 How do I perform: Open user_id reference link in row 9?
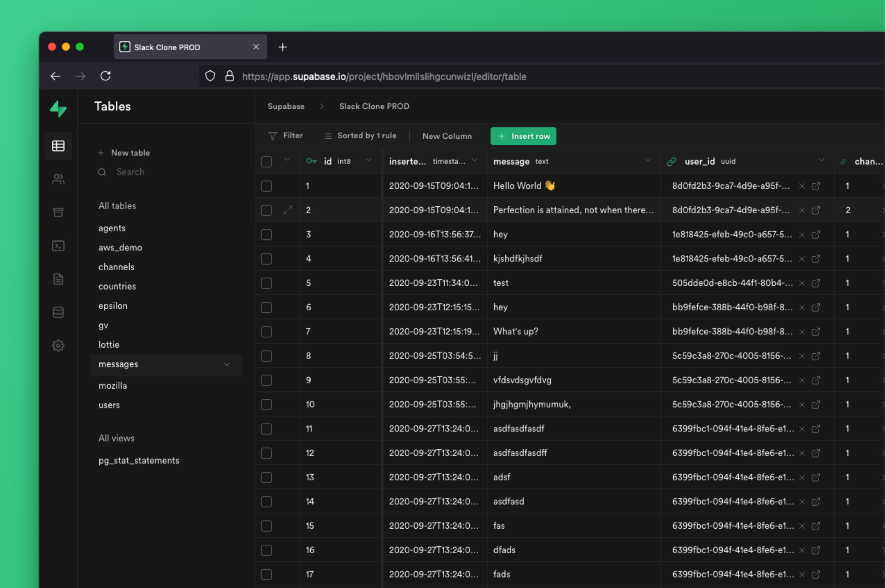click(x=816, y=380)
